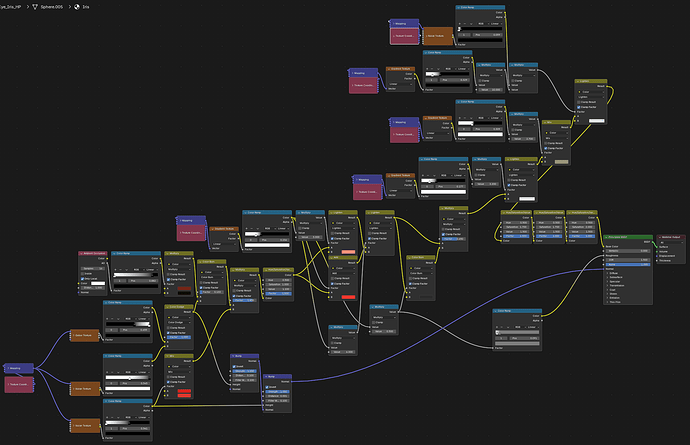This screenshot has width=690, height=445.
Task: Click the Value 10.000 field in Multiply node
Action: click(491, 89)
